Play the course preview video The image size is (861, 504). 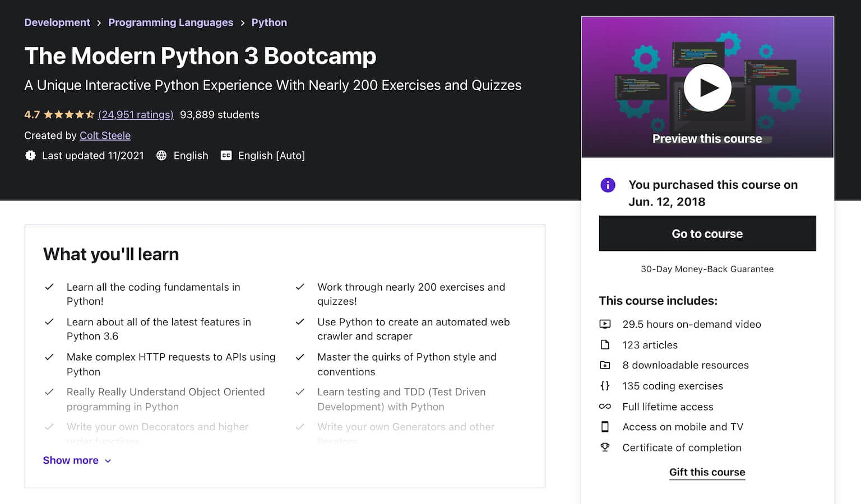707,88
